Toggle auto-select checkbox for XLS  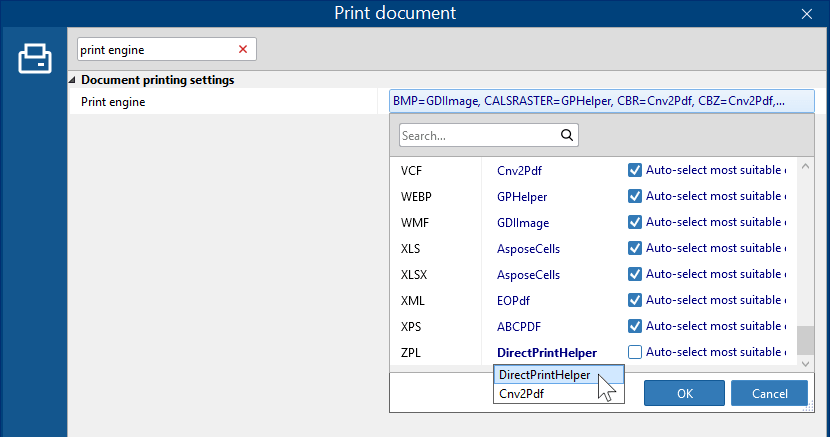tap(635, 248)
